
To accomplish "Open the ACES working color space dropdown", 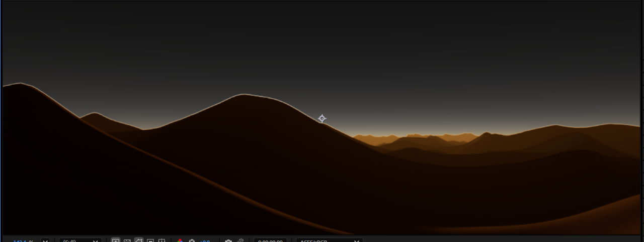I will pyautogui.click(x=330, y=240).
